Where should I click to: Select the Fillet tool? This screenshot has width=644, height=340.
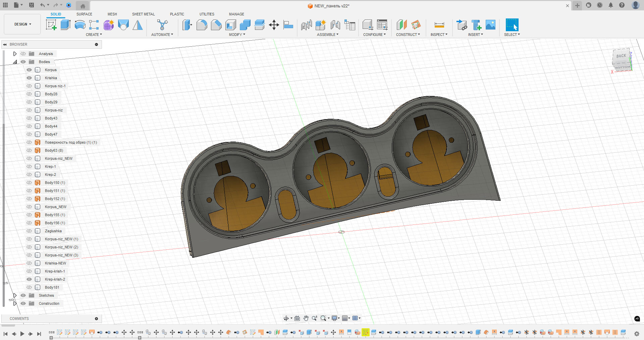202,25
